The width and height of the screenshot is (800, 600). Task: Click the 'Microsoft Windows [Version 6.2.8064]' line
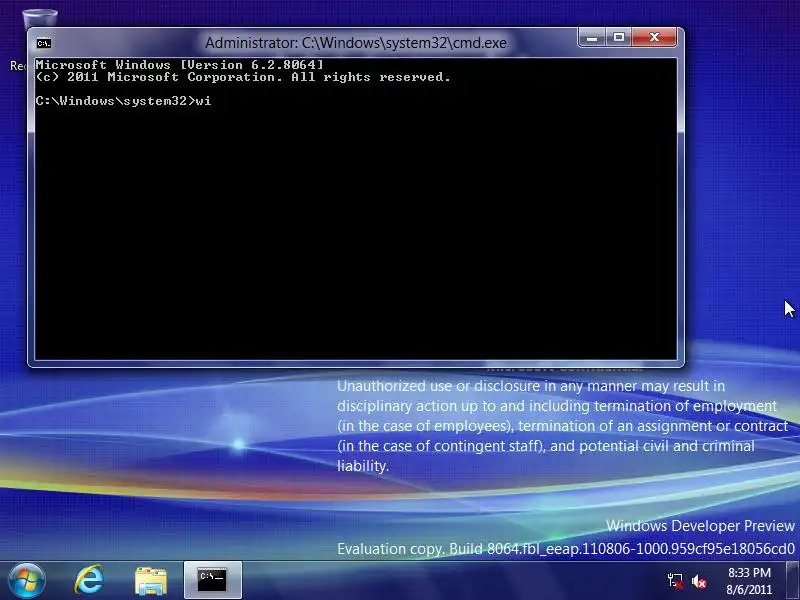click(180, 65)
